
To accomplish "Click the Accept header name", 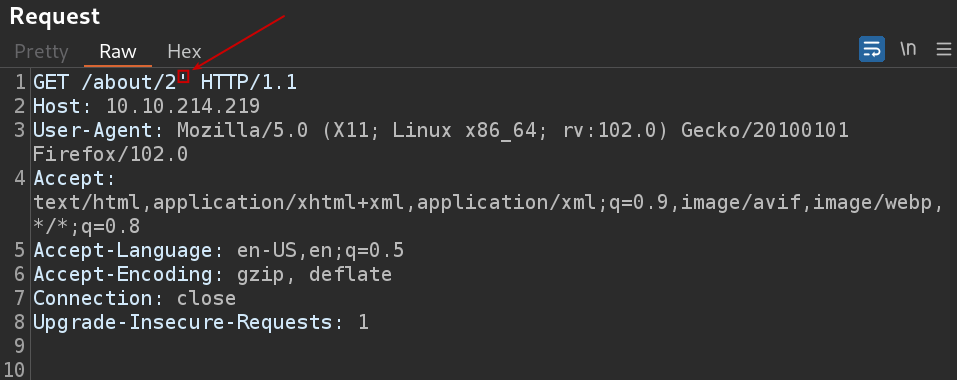I will (69, 179).
